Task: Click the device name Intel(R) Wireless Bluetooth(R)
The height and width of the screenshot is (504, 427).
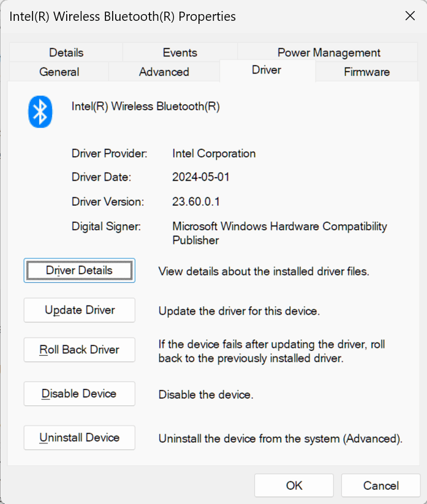Action: click(x=146, y=107)
